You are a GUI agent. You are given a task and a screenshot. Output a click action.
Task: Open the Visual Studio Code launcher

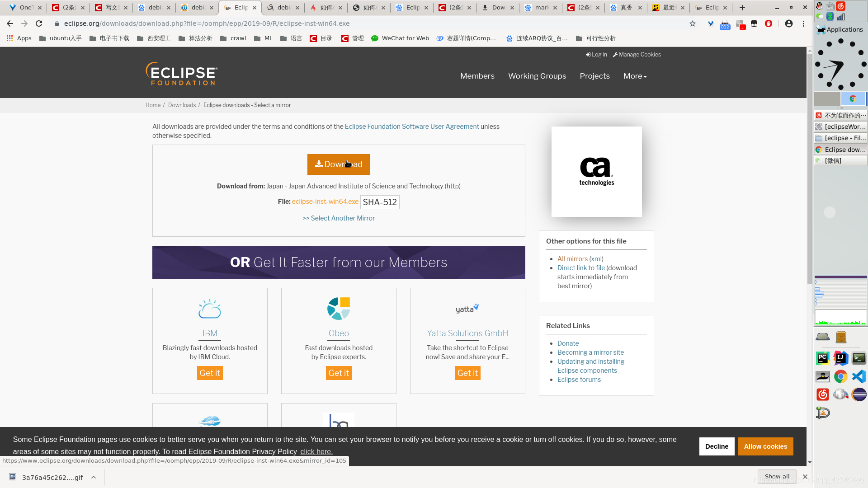point(859,376)
